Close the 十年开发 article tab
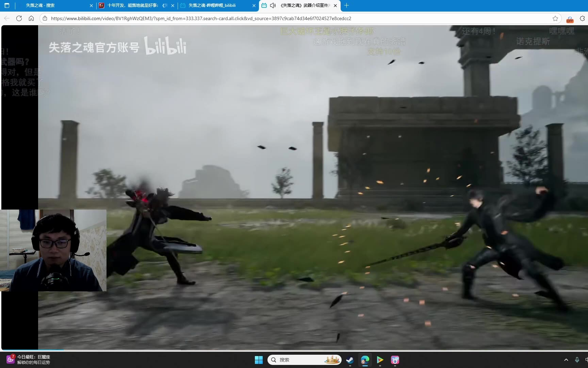This screenshot has height=368, width=588. coord(173,5)
